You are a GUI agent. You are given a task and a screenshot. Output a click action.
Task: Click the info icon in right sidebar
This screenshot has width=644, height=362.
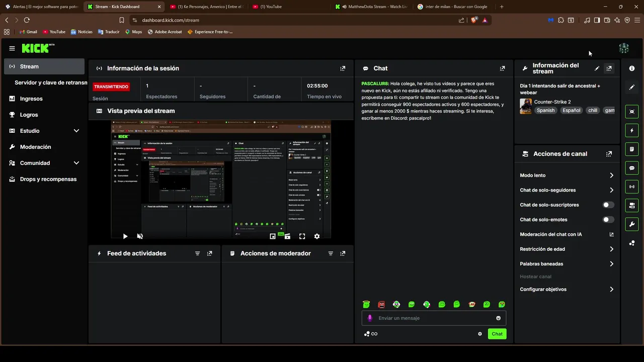(x=632, y=68)
